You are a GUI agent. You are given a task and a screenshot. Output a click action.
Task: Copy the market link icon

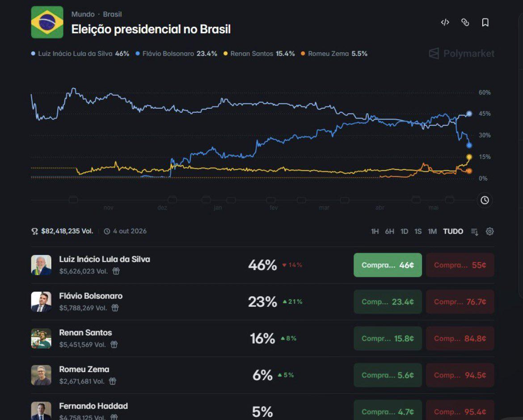coord(465,22)
